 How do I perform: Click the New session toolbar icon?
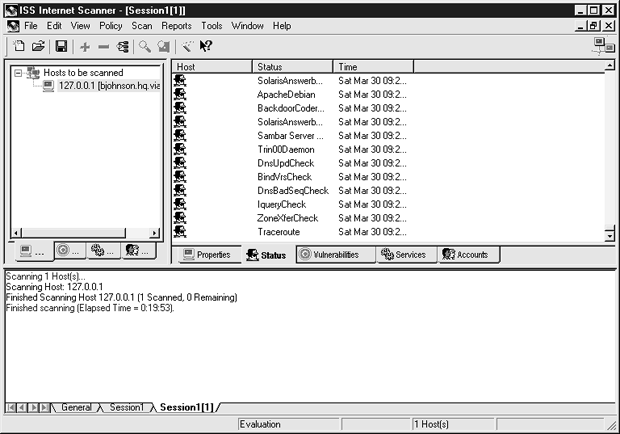(18, 46)
